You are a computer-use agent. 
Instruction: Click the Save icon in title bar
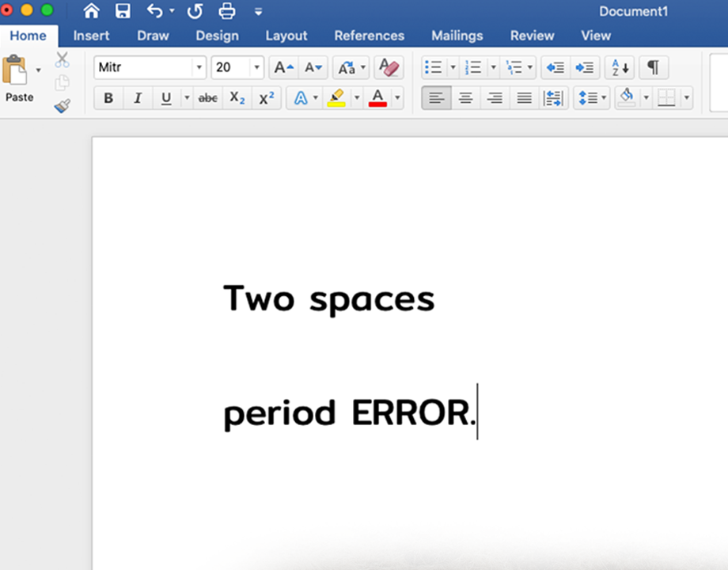click(x=123, y=11)
